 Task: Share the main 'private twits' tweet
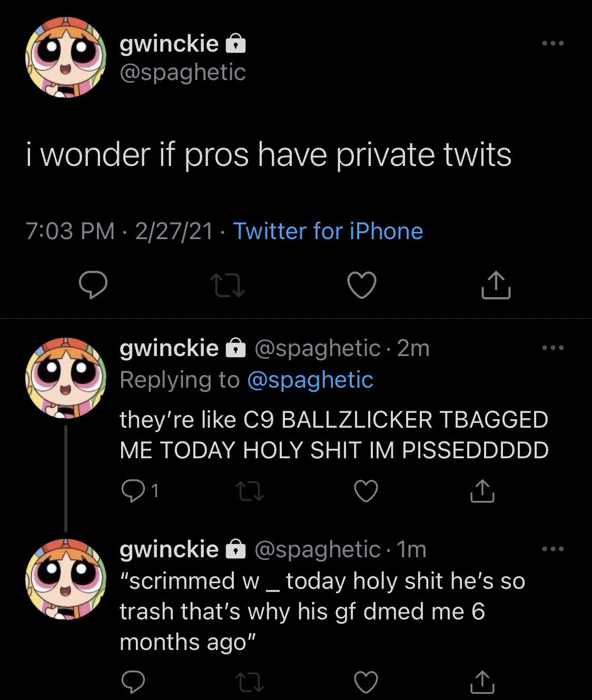(496, 285)
